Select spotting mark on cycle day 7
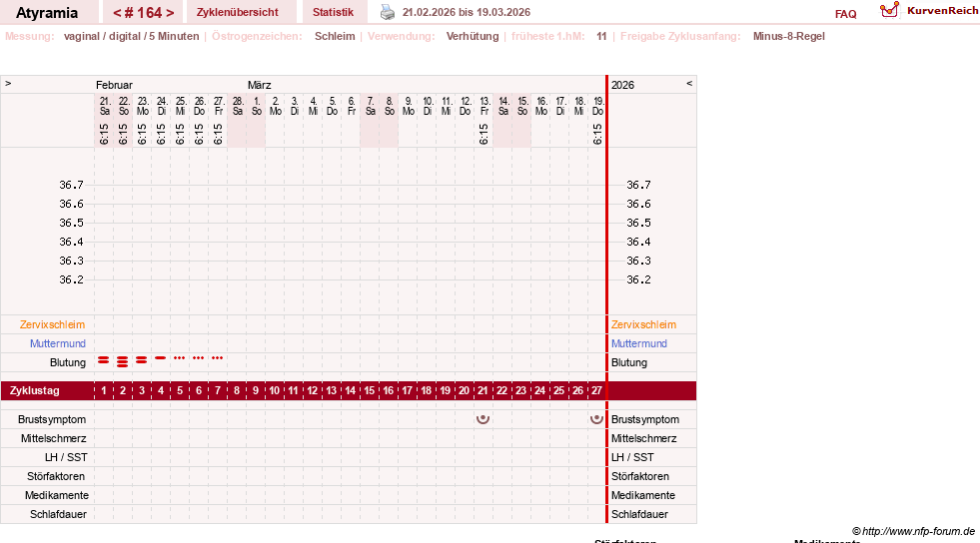Screen dimensions: 980x543 pos(218,357)
